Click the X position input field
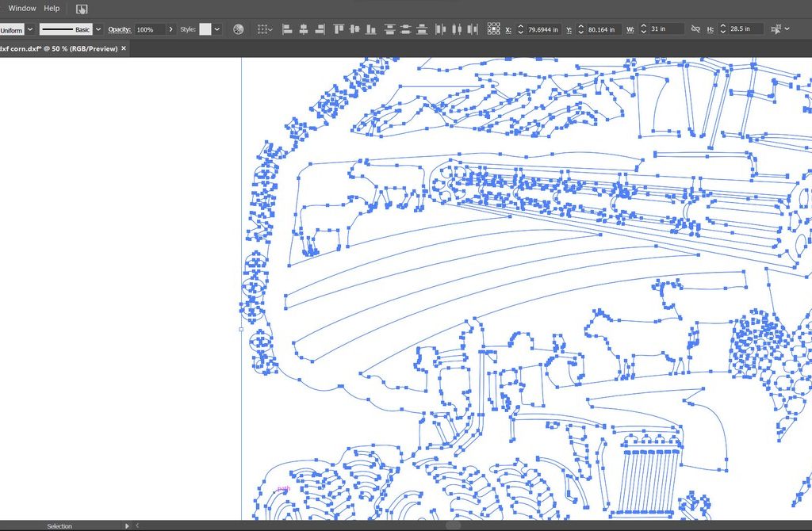The height and width of the screenshot is (531, 812). click(544, 29)
